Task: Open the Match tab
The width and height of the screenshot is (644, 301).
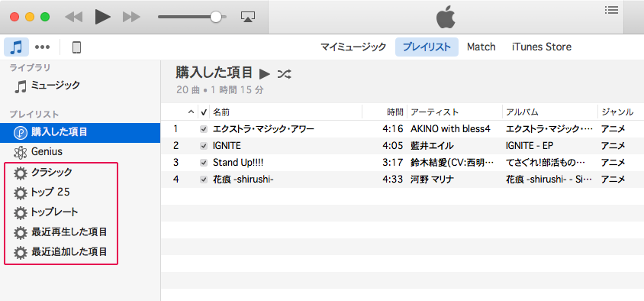Action: [481, 47]
